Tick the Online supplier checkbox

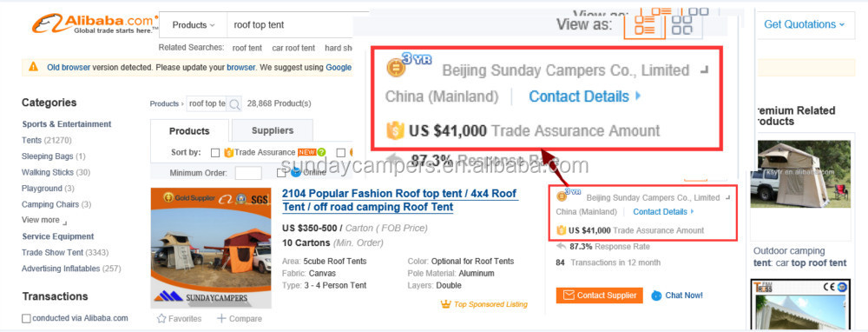coord(281,172)
